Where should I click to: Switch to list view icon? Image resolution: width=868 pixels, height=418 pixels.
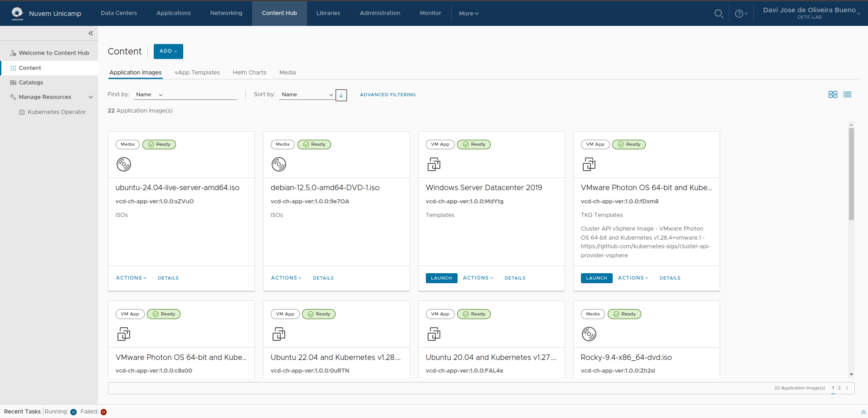(x=847, y=94)
